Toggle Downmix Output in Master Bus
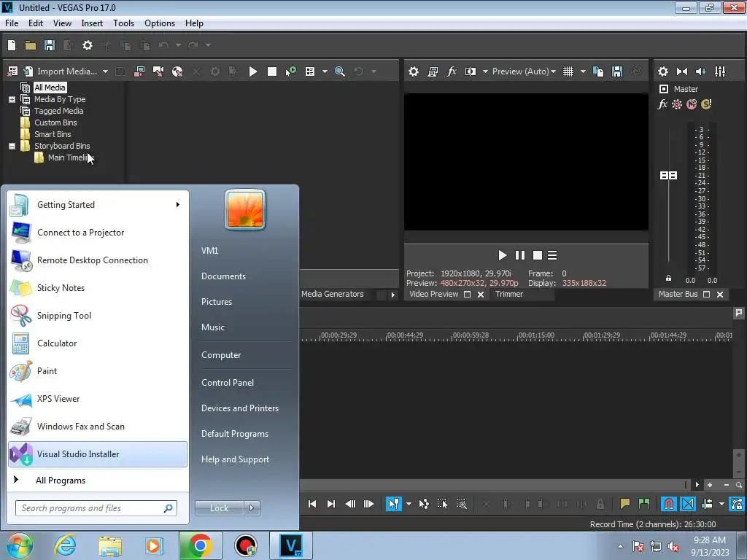 (682, 71)
